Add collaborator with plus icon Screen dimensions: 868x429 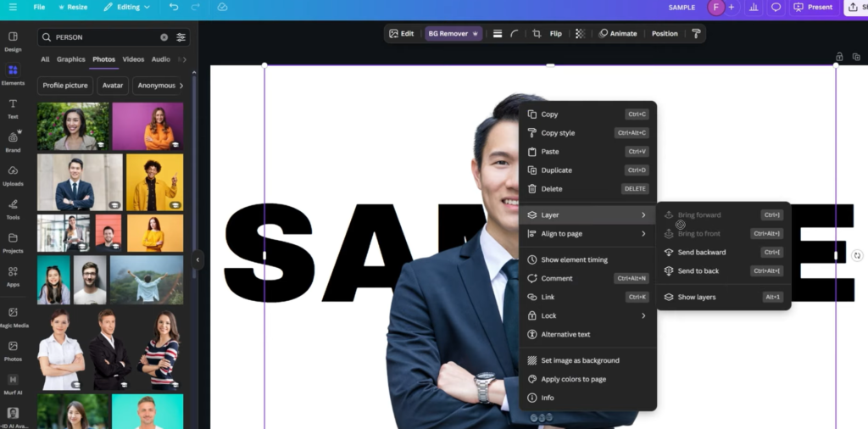[732, 7]
